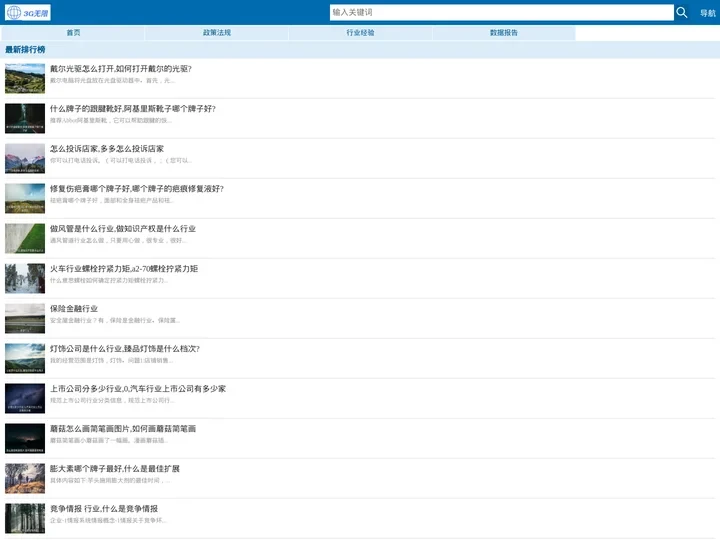Click the 3G无限 site logo
This screenshot has width=720, height=540.
click(x=28, y=12)
